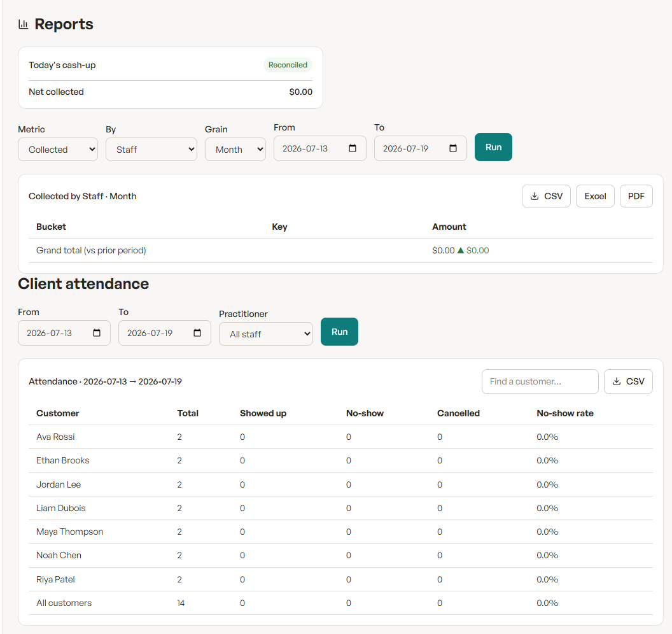Click the green $0.00 change indicator

point(473,250)
